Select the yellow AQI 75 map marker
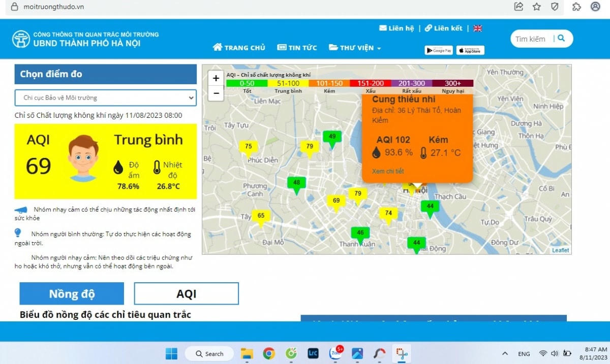Image resolution: width=610 pixels, height=364 pixels. (248, 147)
